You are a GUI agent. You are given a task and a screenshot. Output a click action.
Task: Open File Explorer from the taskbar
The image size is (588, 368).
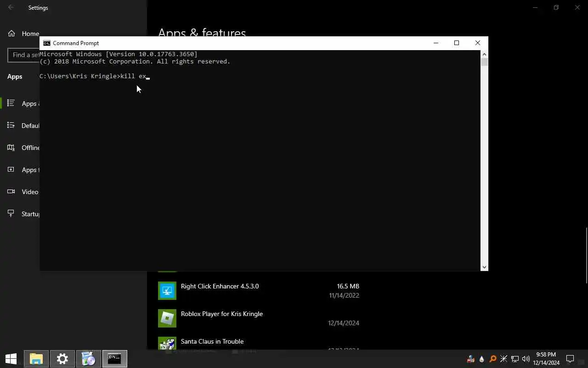(36, 359)
